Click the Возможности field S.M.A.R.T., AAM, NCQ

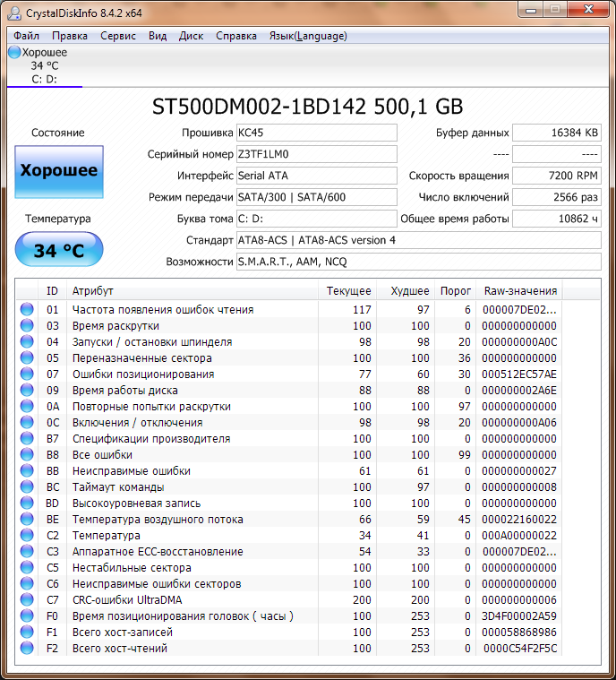(x=419, y=262)
